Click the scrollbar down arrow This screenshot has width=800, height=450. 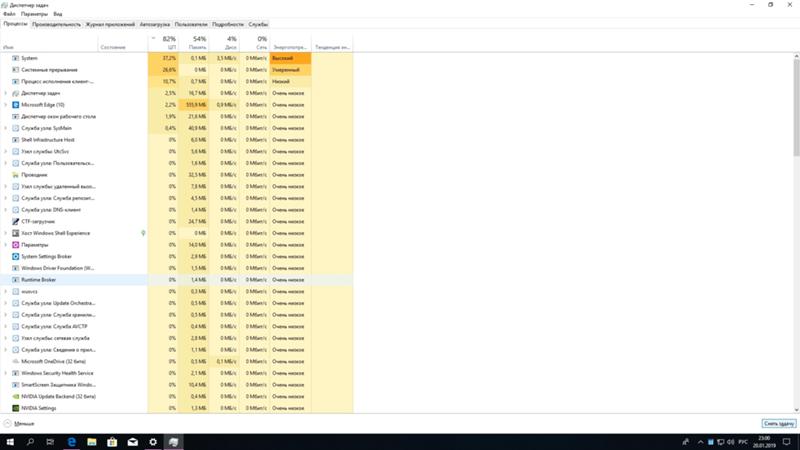point(796,410)
